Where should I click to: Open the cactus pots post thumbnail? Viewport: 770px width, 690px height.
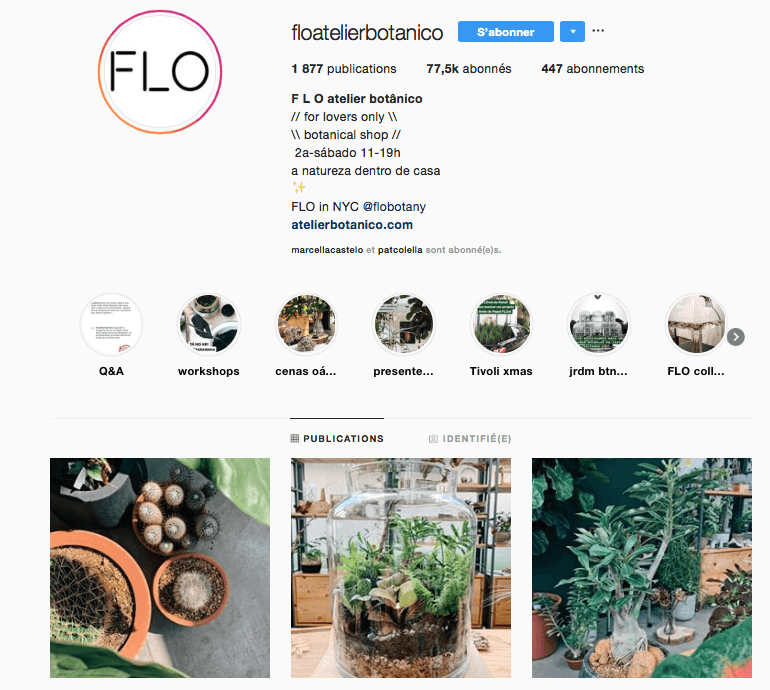point(160,568)
